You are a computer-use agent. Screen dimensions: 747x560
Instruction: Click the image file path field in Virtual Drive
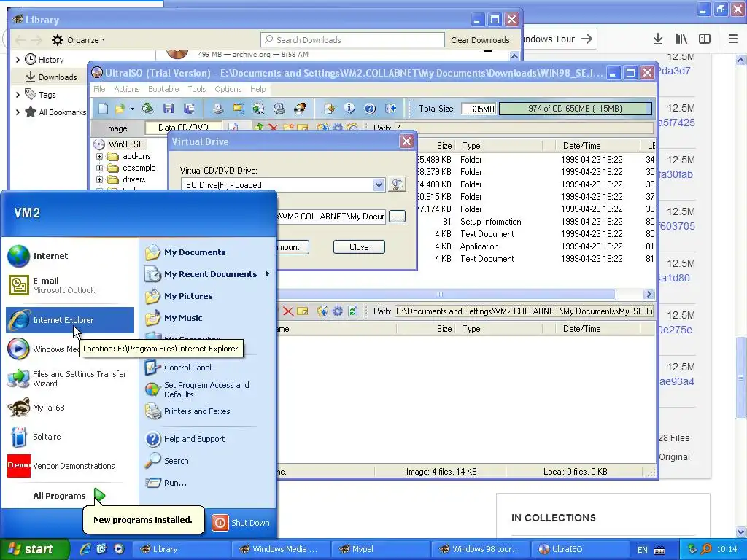coord(332,217)
